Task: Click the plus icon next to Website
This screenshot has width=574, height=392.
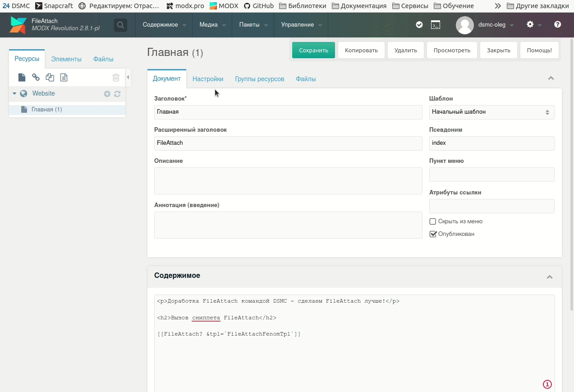Action: pyautogui.click(x=107, y=94)
